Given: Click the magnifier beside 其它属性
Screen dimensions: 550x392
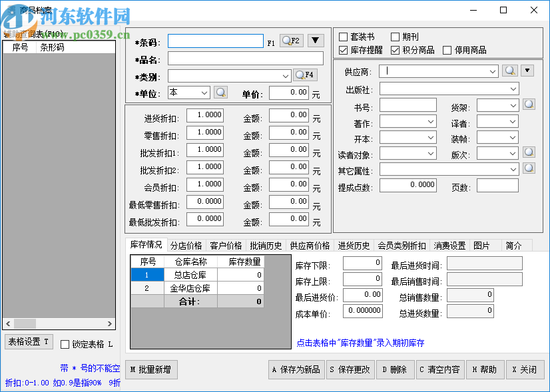Looking at the screenshot, I should (528, 169).
